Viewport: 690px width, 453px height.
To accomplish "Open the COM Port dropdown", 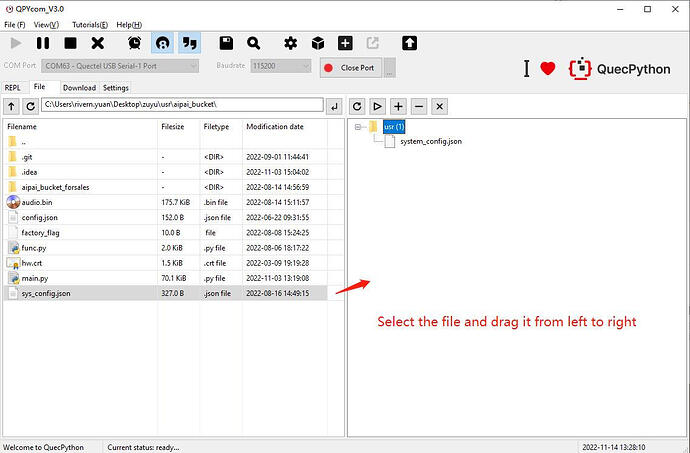I will pyautogui.click(x=120, y=66).
